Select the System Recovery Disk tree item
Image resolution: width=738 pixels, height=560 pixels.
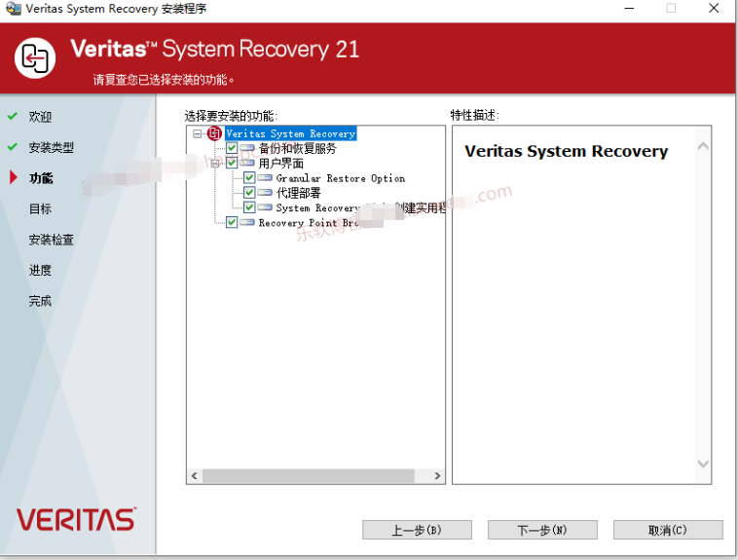click(x=360, y=207)
